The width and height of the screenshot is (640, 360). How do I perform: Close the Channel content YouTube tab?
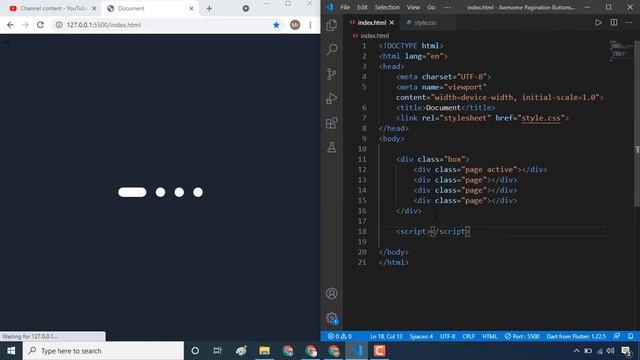click(x=94, y=8)
